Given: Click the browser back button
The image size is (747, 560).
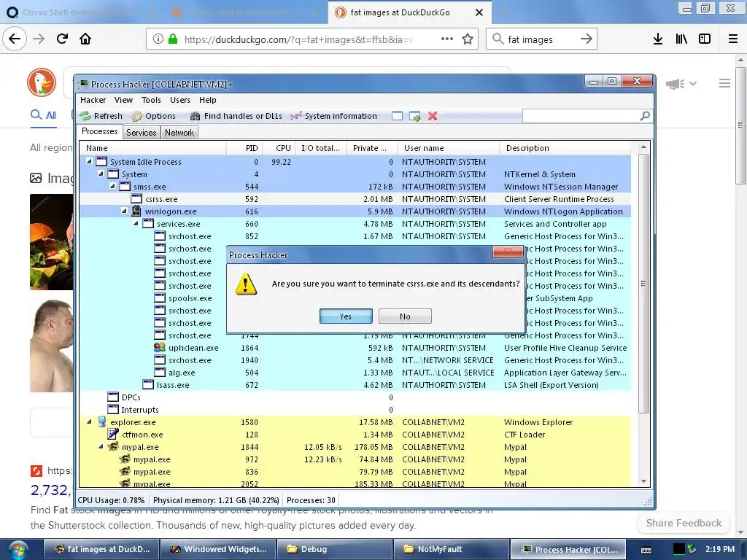Looking at the screenshot, I should pyautogui.click(x=15, y=39).
